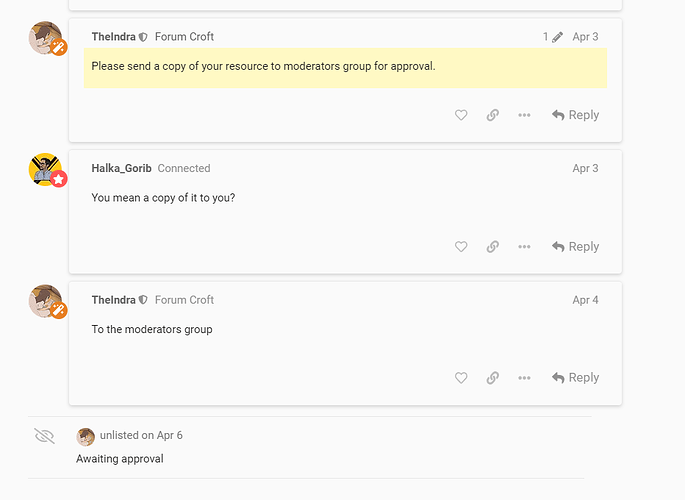Open Halka_Gorib's user profile name link
The width and height of the screenshot is (685, 500).
pyautogui.click(x=121, y=168)
